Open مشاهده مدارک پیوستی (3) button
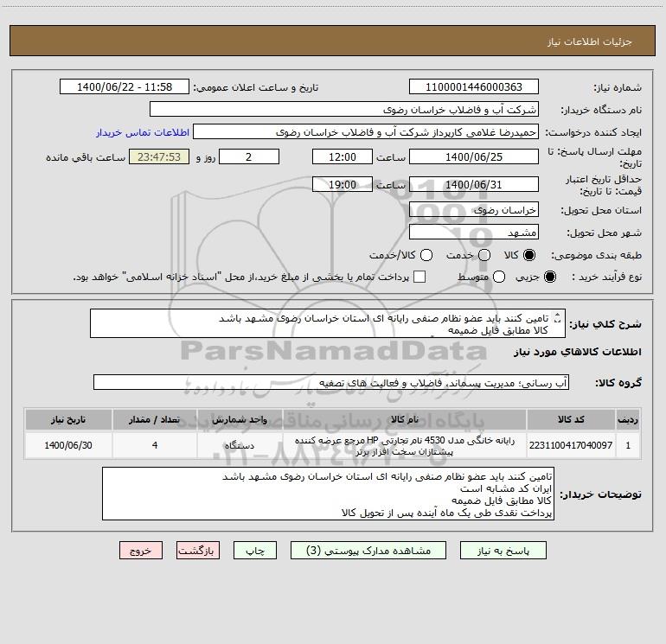666x644 pixels. click(x=368, y=551)
